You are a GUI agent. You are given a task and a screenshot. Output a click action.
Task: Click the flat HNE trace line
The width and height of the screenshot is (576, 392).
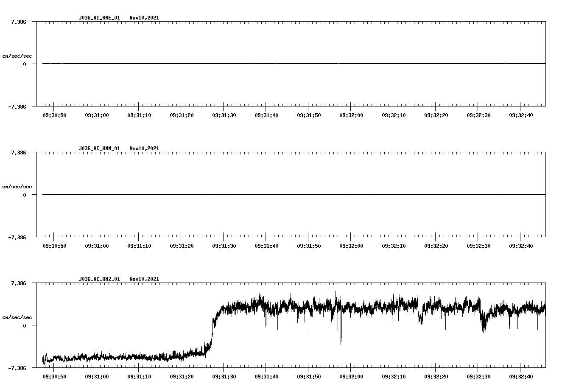point(294,64)
